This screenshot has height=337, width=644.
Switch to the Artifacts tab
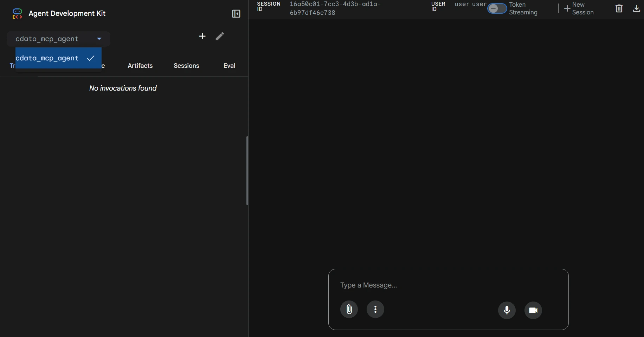tap(140, 66)
